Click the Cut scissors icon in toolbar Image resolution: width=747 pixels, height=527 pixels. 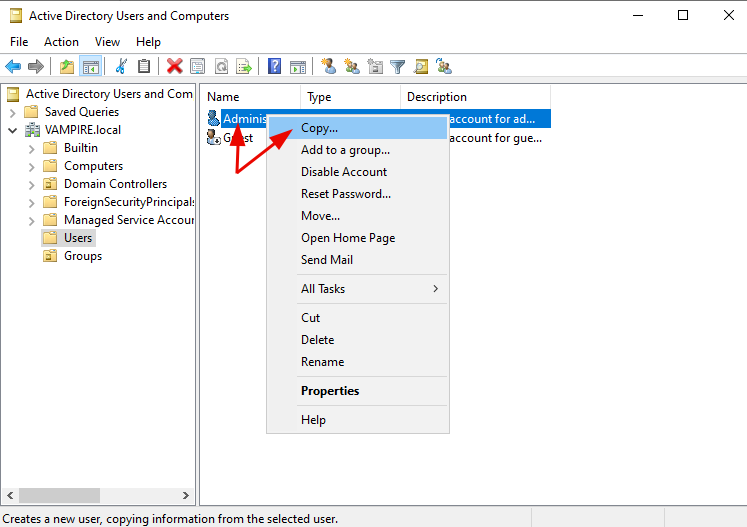point(121,66)
